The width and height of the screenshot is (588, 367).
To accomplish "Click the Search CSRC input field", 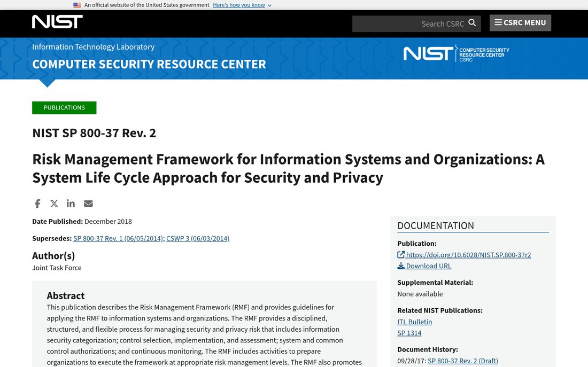I will pyautogui.click(x=416, y=24).
